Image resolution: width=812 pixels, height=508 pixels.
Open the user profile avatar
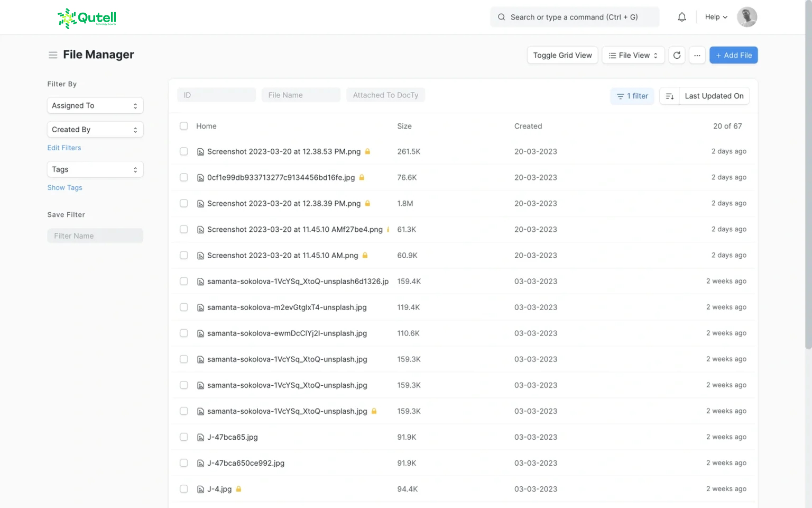click(746, 17)
